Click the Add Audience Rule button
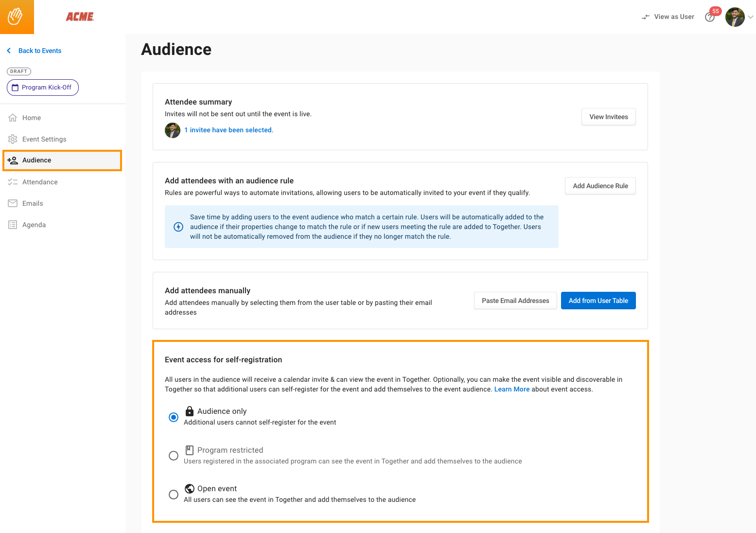The height and width of the screenshot is (533, 756). (x=600, y=186)
